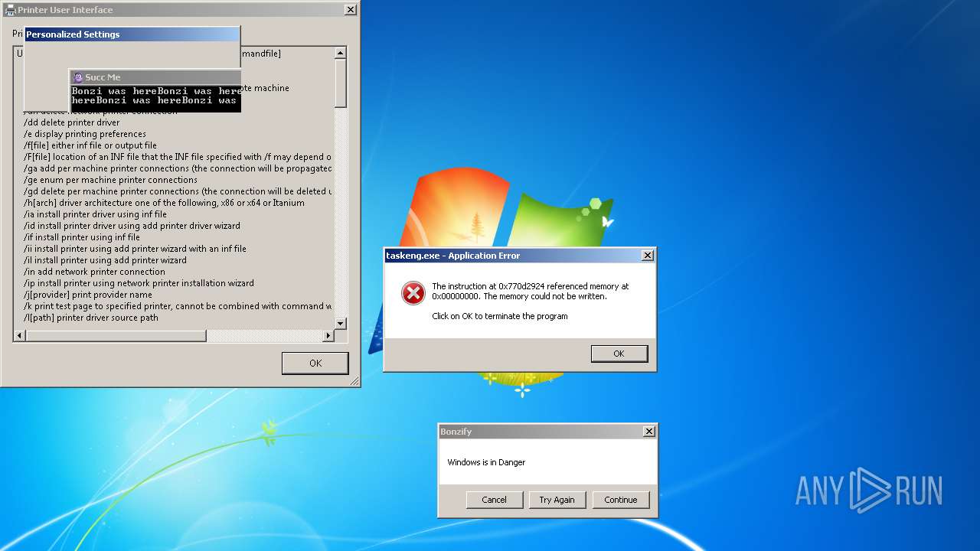Click scroll left arrow of horizontal scrollbar
980x551 pixels.
tap(20, 335)
